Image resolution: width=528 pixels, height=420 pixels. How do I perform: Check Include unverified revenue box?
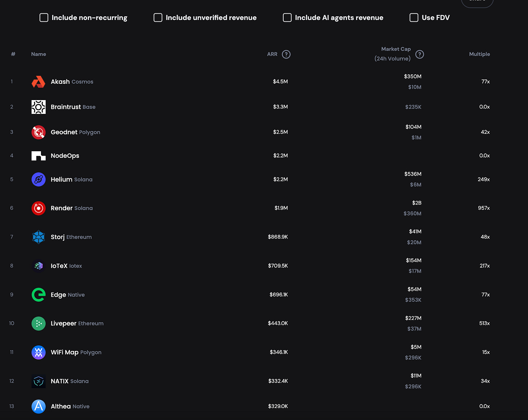click(158, 18)
